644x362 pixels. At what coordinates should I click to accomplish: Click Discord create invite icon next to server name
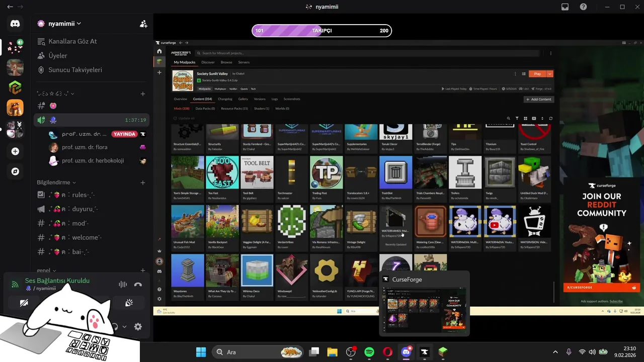pos(143,24)
